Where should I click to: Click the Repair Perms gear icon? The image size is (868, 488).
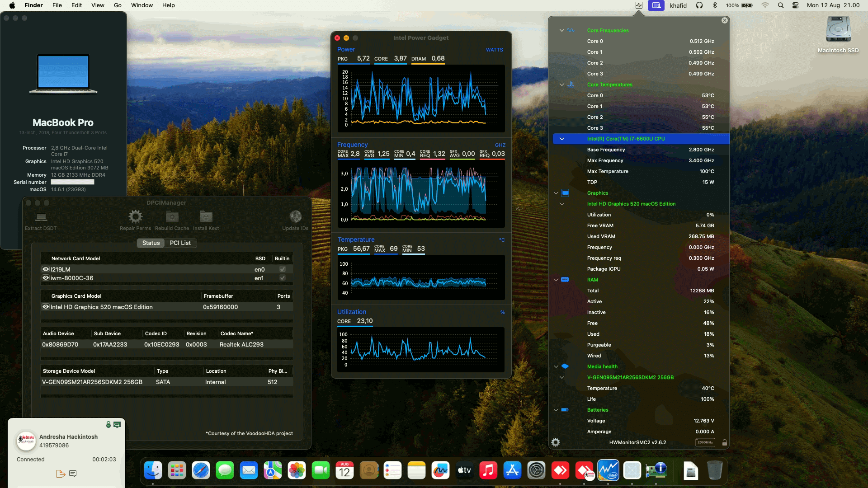click(135, 217)
